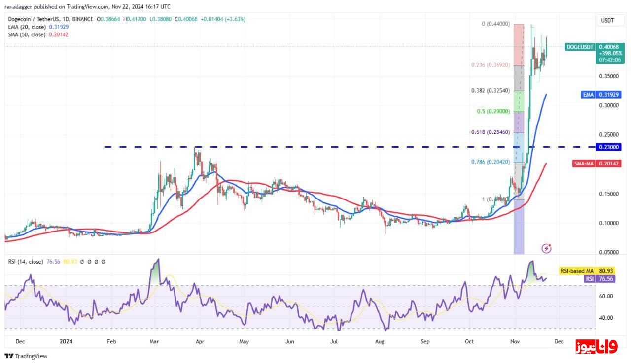631x364 pixels.
Task: Click the yellow RSI-based MA 80.93 tag
Action: click(591, 271)
